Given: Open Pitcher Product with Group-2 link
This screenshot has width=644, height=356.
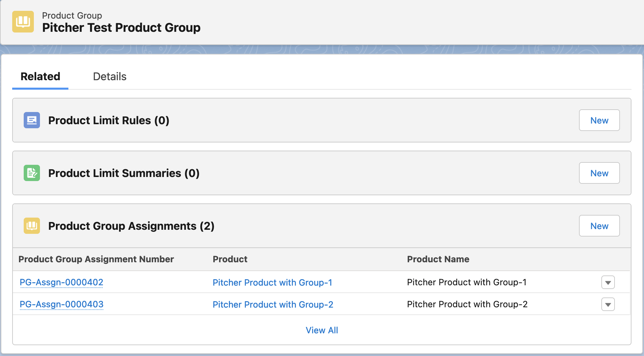Looking at the screenshot, I should tap(273, 305).
